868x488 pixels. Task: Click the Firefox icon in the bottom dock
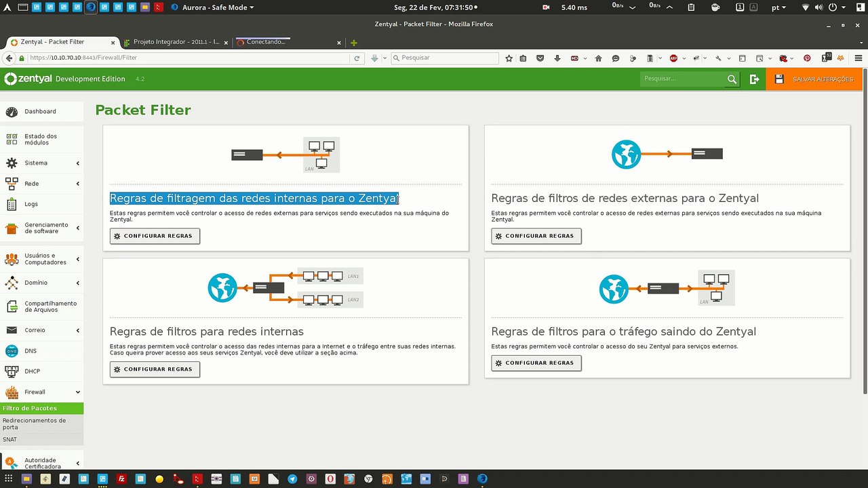[x=482, y=479]
